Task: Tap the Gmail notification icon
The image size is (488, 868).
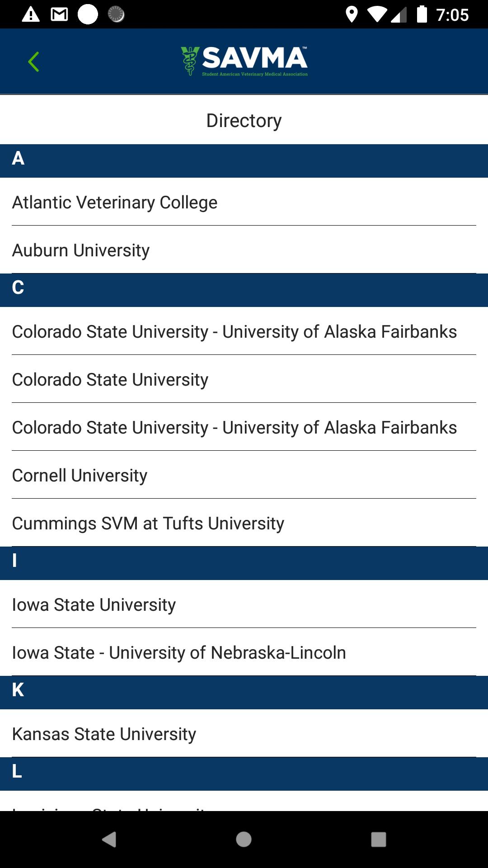Action: pos(59,14)
